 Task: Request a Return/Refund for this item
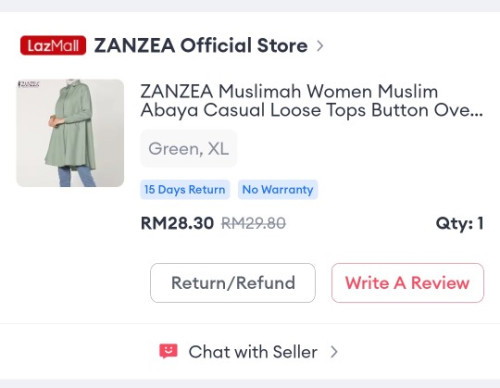click(233, 283)
